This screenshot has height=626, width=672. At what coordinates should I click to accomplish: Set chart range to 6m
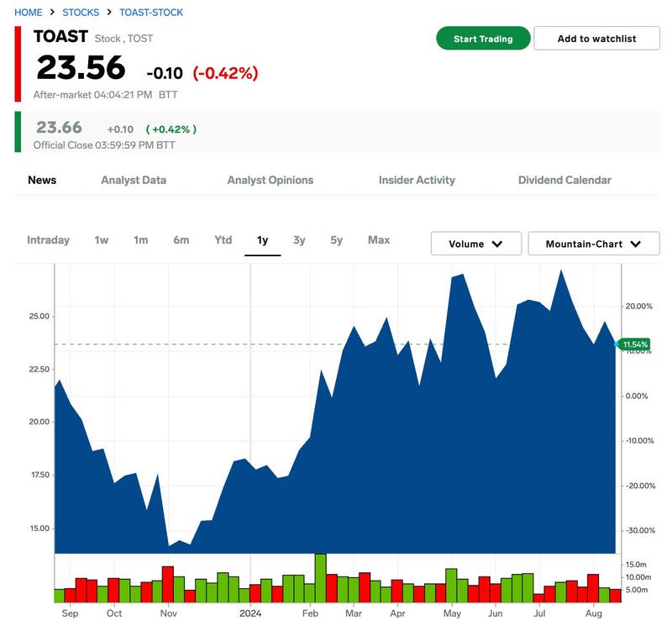(181, 240)
